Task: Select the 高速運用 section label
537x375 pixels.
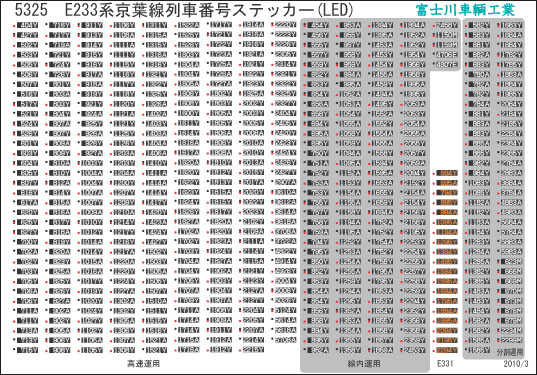Action: pos(143,363)
